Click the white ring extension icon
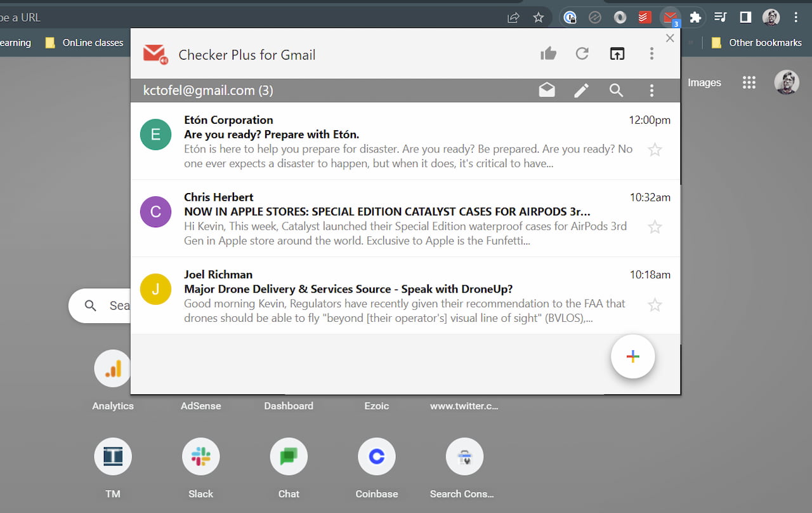 pos(620,18)
